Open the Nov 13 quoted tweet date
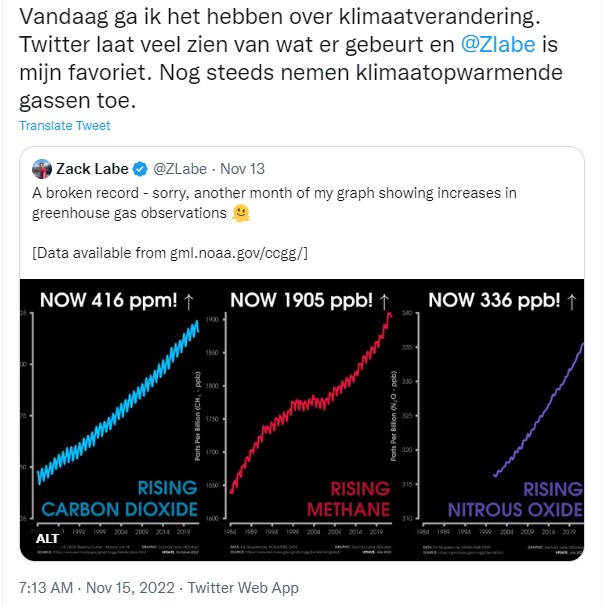This screenshot has width=603, height=607. [x=242, y=169]
